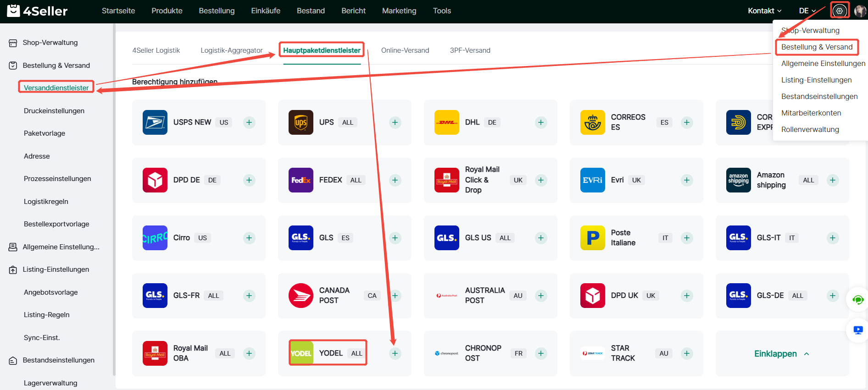Choose Rollenverwaltung in settings dropdown
The image size is (868, 390).
810,129
